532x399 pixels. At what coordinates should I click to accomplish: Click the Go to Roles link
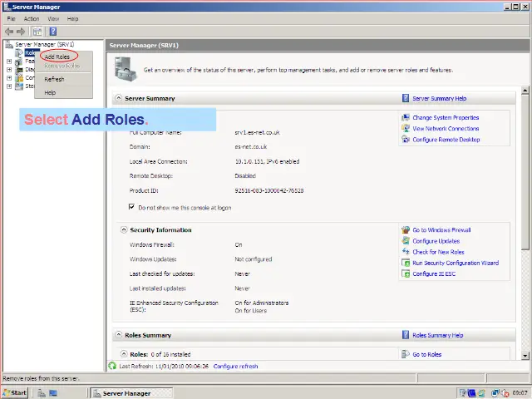[426, 354]
